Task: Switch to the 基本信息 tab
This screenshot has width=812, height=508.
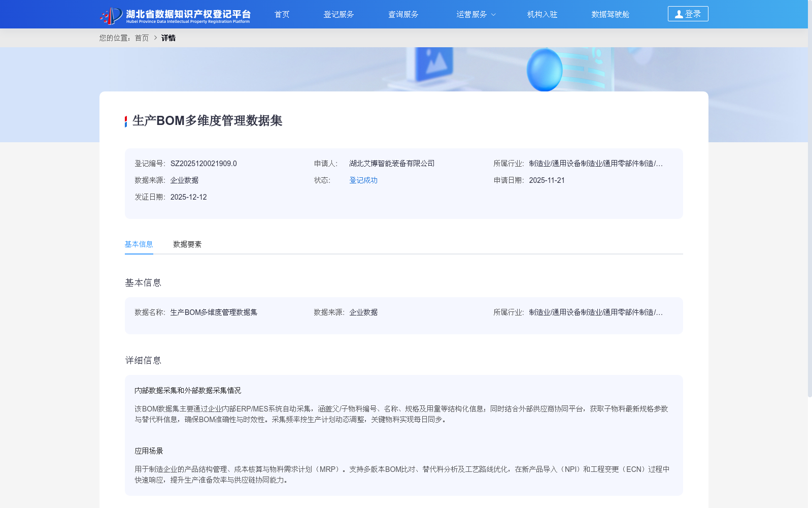Action: [139, 244]
